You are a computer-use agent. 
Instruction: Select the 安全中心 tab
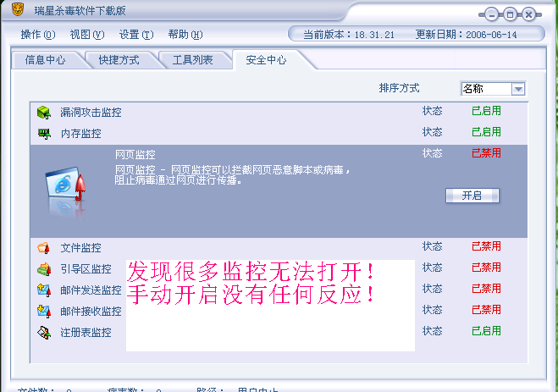pos(266,60)
